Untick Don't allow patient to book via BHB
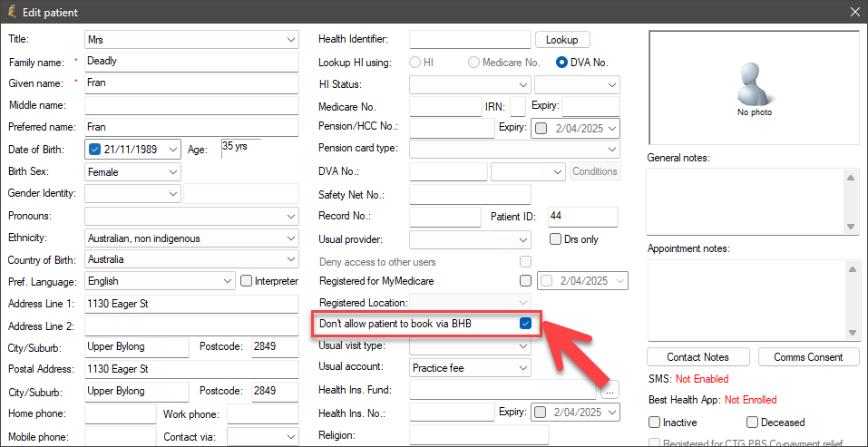 pyautogui.click(x=525, y=324)
